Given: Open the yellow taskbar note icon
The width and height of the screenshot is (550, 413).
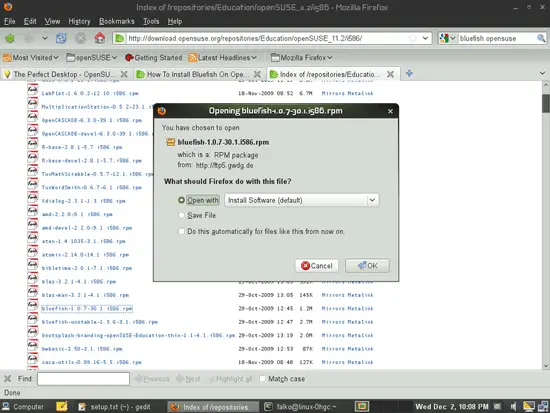Looking at the screenshot, I should (x=62, y=407).
